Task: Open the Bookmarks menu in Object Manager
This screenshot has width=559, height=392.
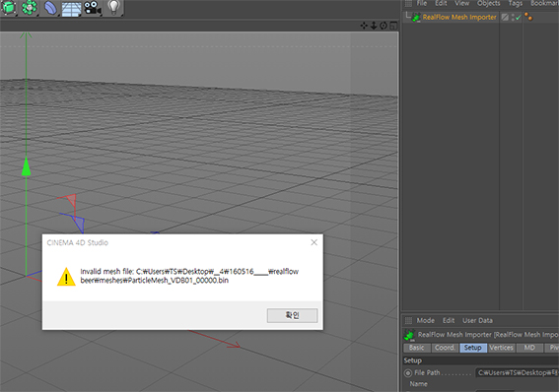Action: pos(544,3)
